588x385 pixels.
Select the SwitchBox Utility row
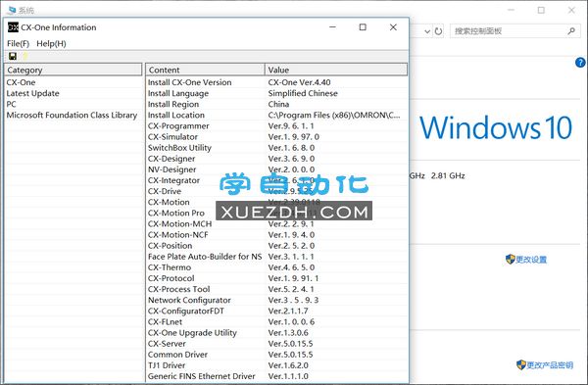276,148
